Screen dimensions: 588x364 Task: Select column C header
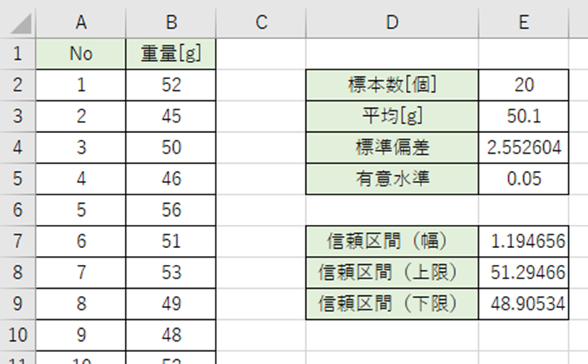[260, 22]
